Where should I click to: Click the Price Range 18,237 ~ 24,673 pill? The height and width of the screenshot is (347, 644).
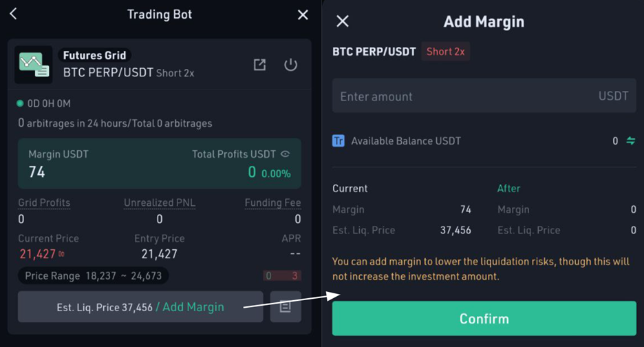click(94, 275)
